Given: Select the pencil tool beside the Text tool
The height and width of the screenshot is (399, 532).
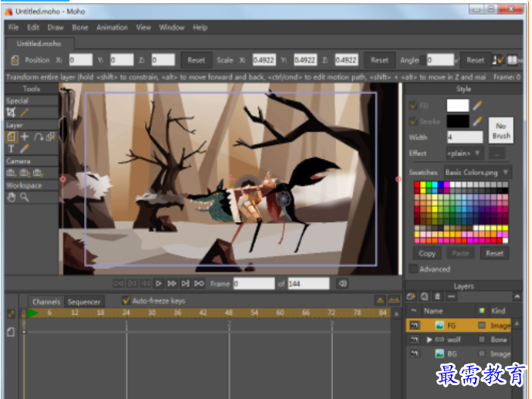Looking at the screenshot, I should 24,148.
